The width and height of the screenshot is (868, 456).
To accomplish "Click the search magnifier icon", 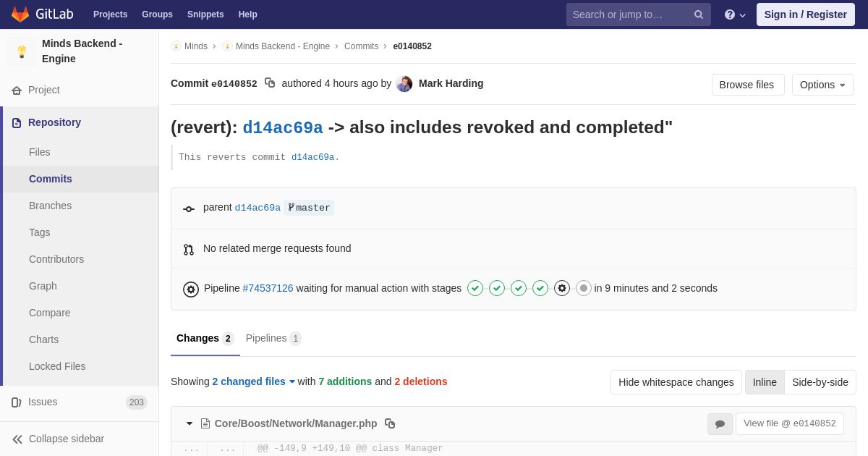I will [698, 14].
